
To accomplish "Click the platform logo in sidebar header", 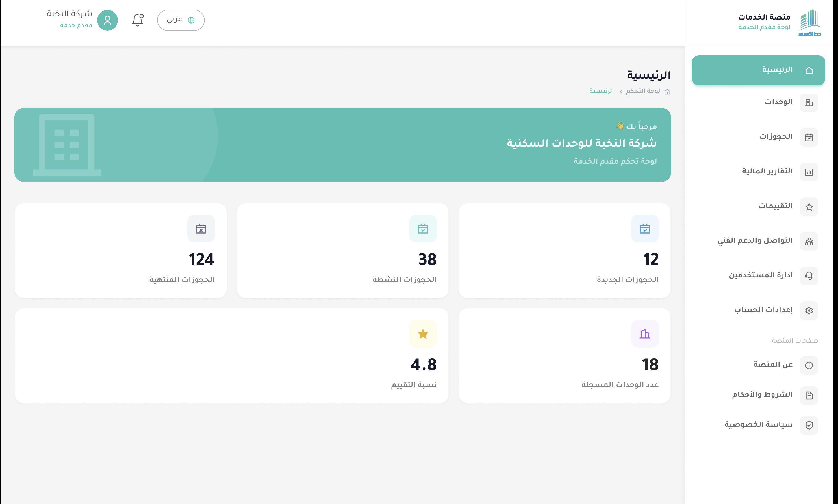I will click(809, 23).
